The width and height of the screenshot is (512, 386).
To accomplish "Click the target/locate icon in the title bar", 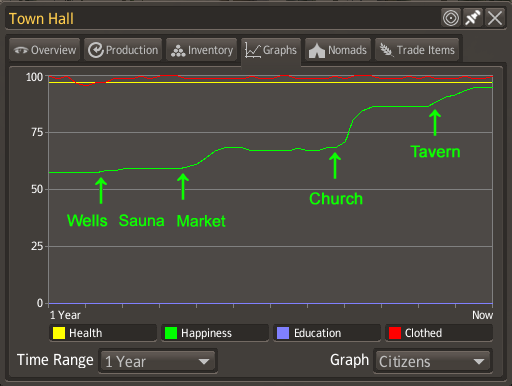I will click(451, 18).
